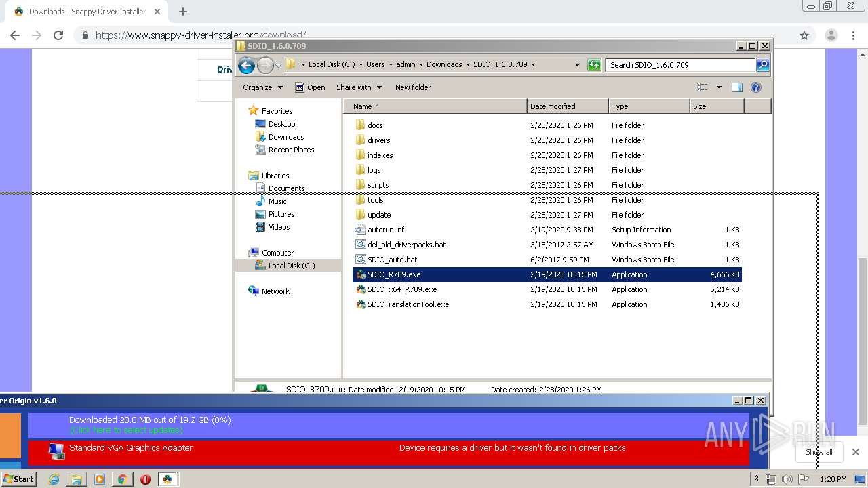Select the Standard VGA Graphics Adapter entry
Screen dimensions: 868x488
pyautogui.click(x=389, y=452)
